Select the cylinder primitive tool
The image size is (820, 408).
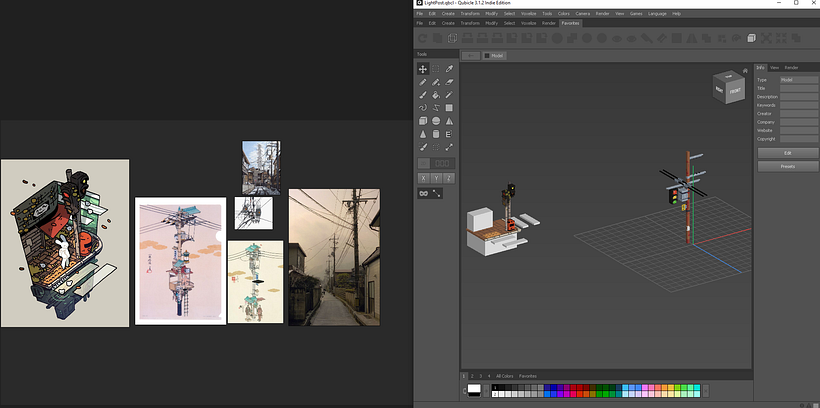(x=436, y=134)
